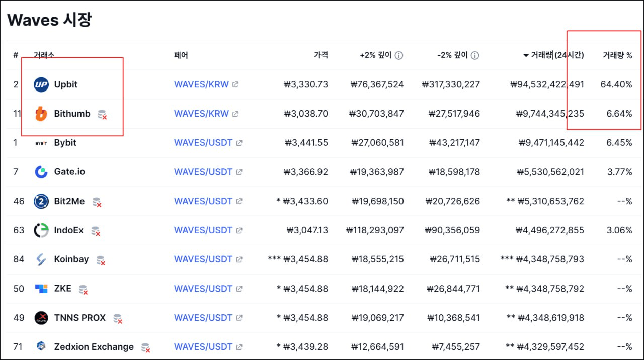This screenshot has width=644, height=360.
Task: Sort by the +2% 깊이 column header
Action: [375, 55]
